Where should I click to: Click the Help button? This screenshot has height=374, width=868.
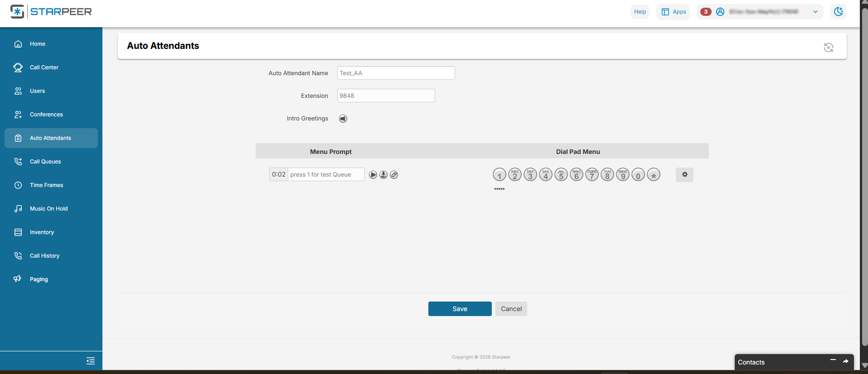[640, 12]
